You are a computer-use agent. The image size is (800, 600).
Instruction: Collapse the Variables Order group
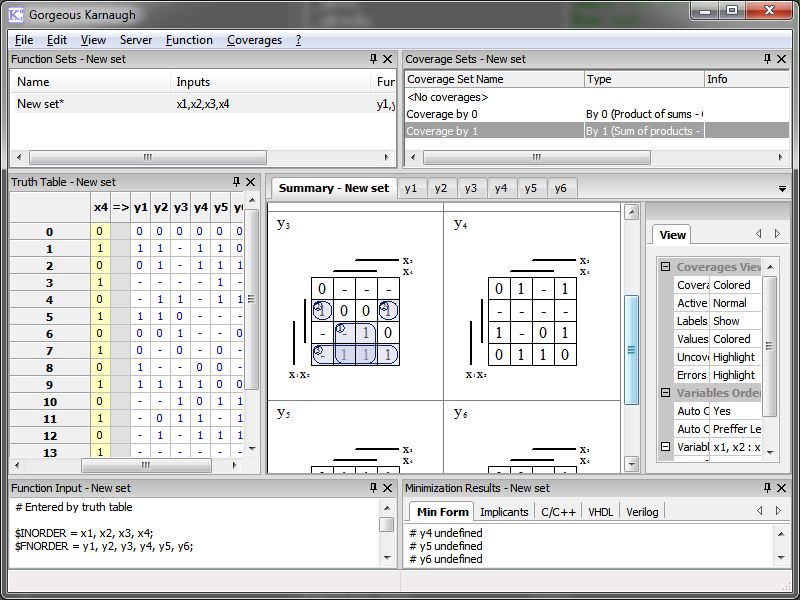tap(665, 392)
